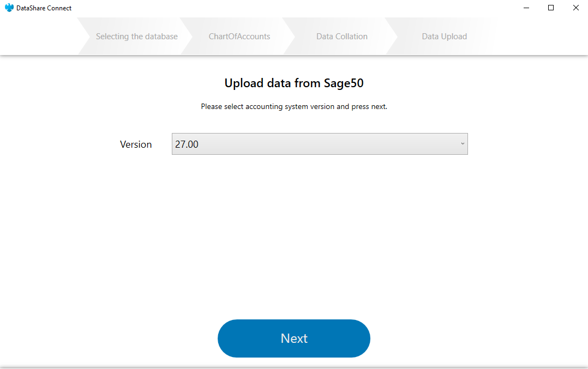This screenshot has height=369, width=588.
Task: Click the Version label beside the combo box
Action: click(135, 144)
